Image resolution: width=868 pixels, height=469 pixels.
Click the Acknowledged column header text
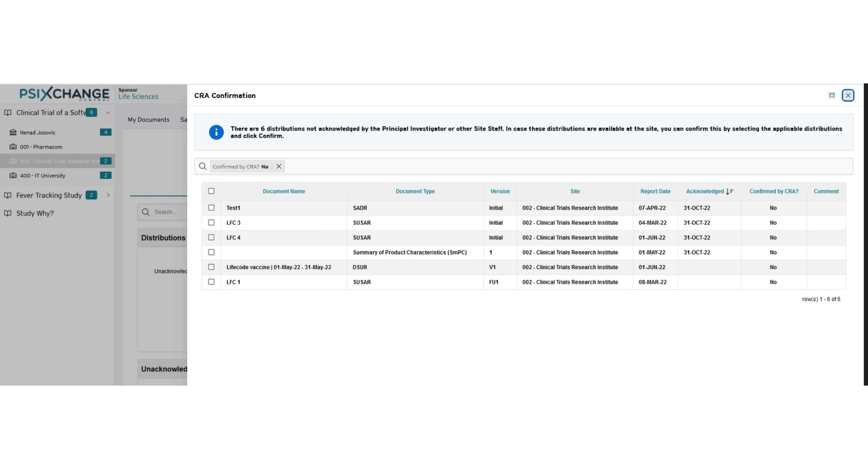point(705,191)
